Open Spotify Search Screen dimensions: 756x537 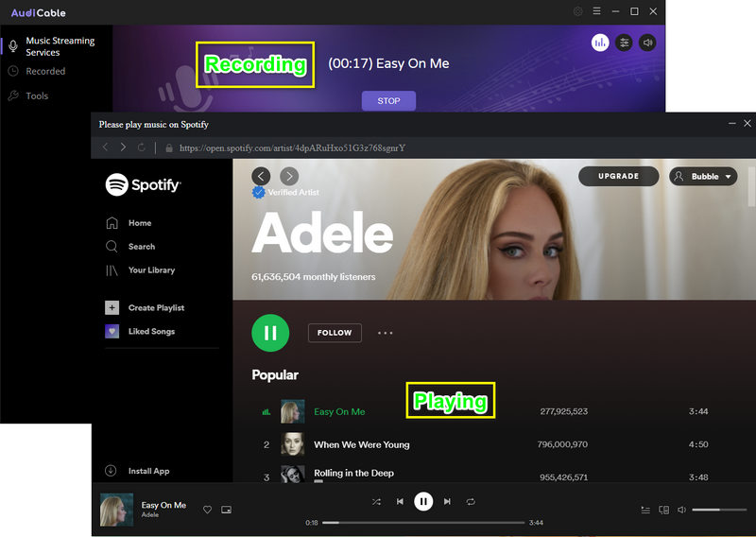click(142, 247)
